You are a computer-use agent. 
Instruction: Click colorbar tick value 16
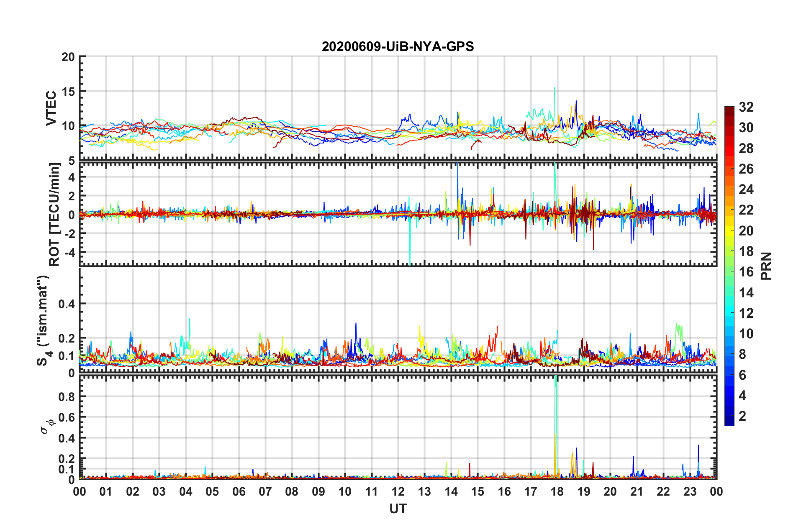tap(746, 272)
